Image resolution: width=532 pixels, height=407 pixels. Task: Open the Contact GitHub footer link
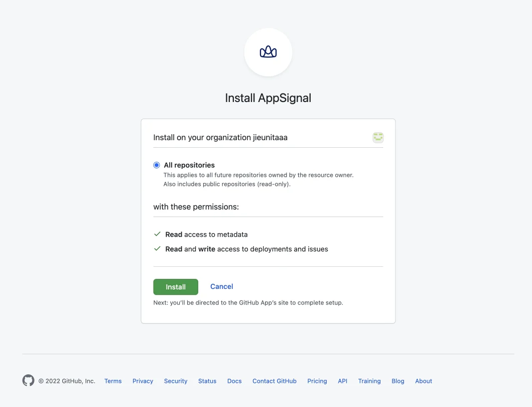coord(274,381)
